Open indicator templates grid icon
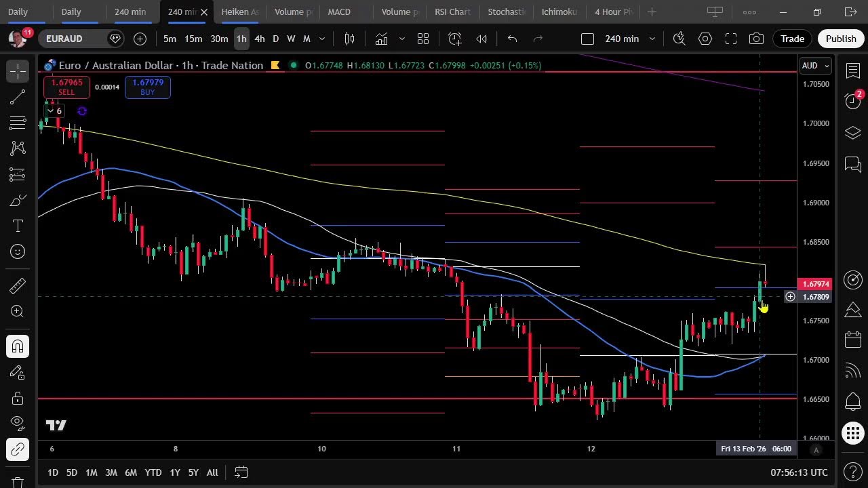Image resolution: width=868 pixels, height=488 pixels. (423, 39)
